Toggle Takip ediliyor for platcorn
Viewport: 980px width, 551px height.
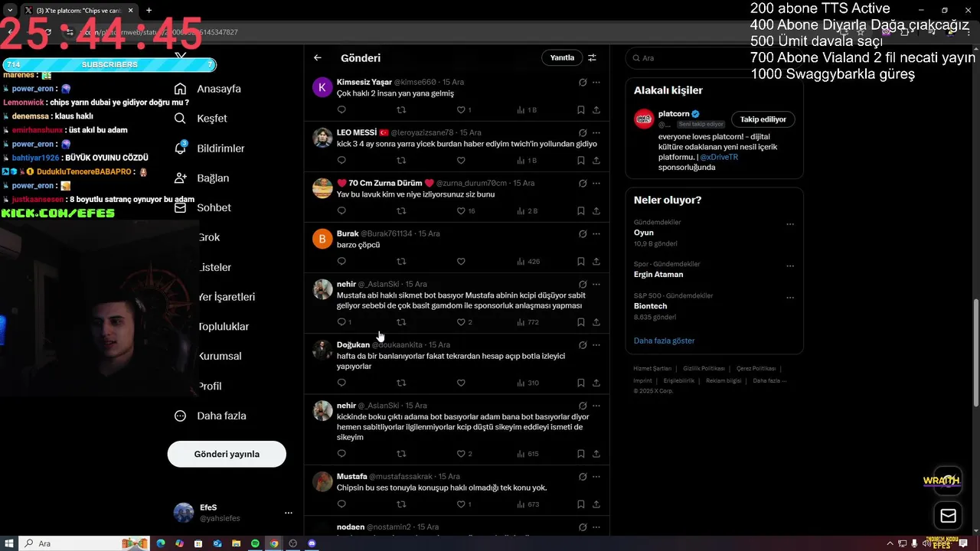tap(763, 119)
